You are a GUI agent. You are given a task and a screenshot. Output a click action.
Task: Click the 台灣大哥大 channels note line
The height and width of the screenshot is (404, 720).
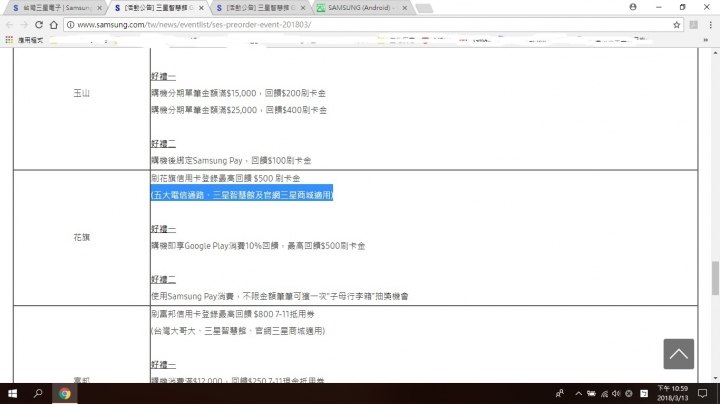click(x=238, y=331)
